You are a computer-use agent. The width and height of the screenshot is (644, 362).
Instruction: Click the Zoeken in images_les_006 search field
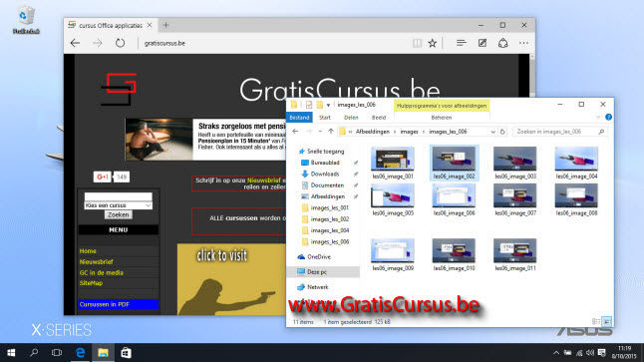pyautogui.click(x=556, y=132)
